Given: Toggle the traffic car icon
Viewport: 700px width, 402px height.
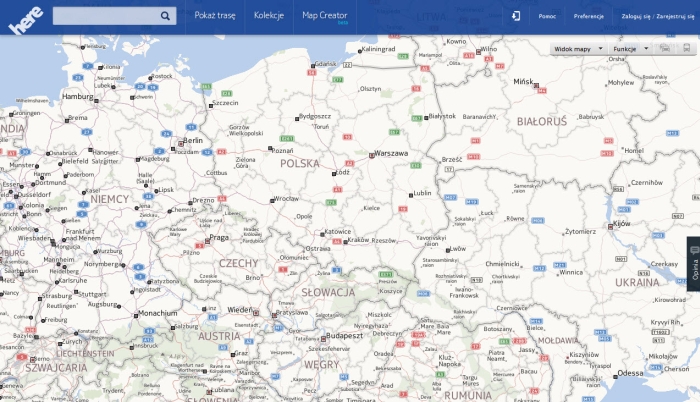Looking at the screenshot, I should click(665, 47).
